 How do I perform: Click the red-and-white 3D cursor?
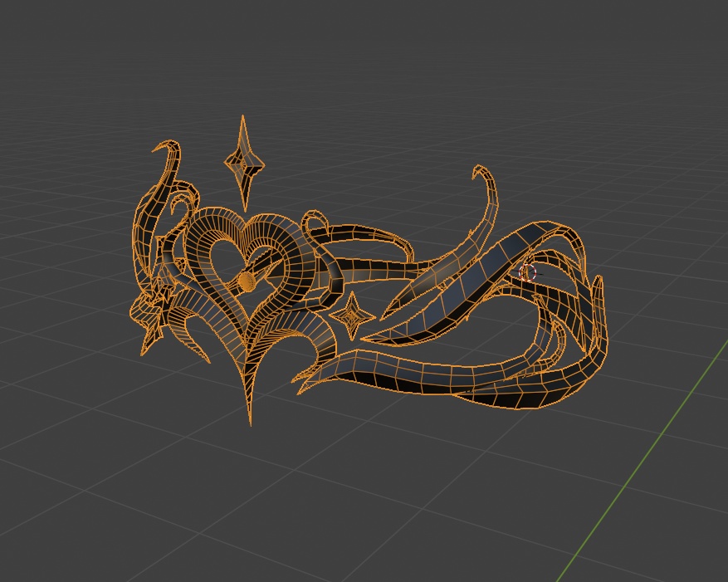click(x=527, y=272)
